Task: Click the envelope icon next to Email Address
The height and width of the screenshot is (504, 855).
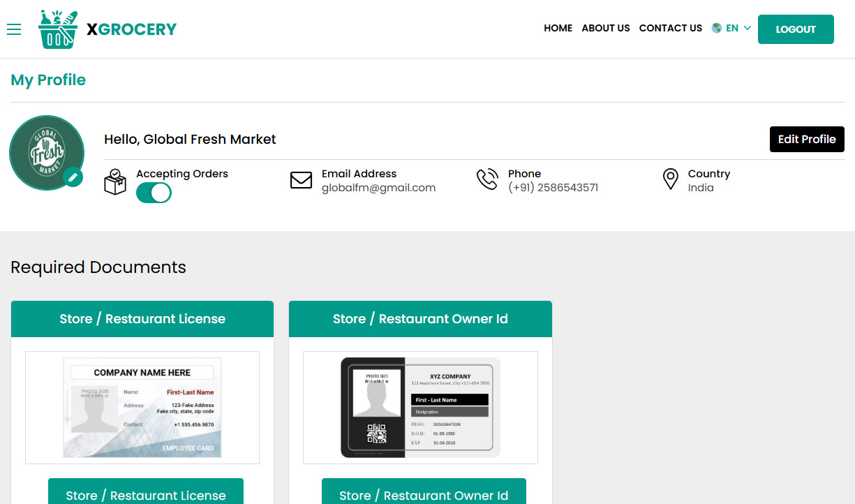Action: 301,180
